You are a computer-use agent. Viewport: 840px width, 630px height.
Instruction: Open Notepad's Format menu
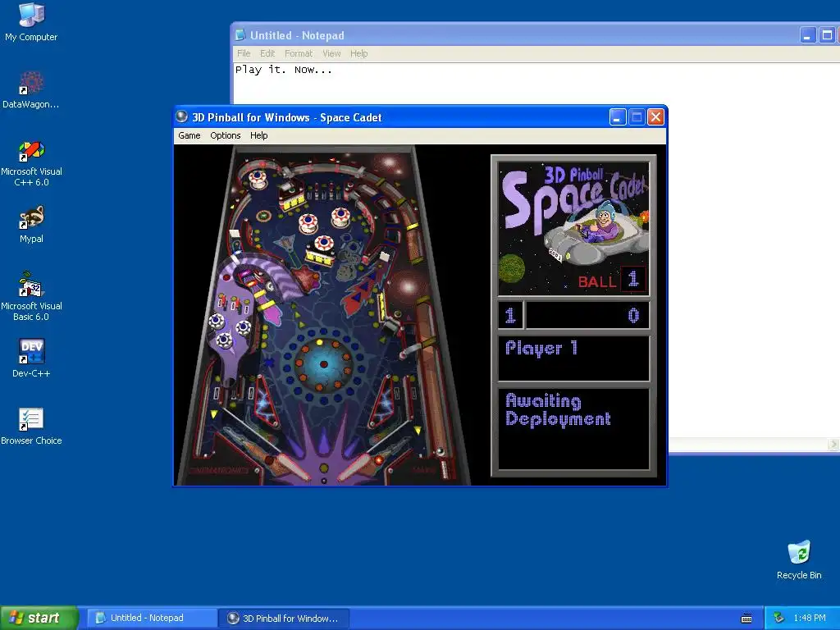[299, 53]
